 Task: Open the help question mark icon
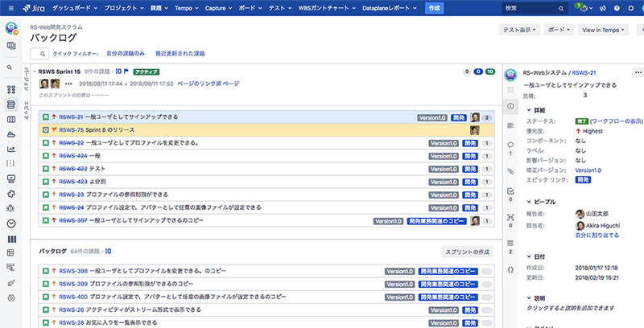pyautogui.click(x=617, y=8)
